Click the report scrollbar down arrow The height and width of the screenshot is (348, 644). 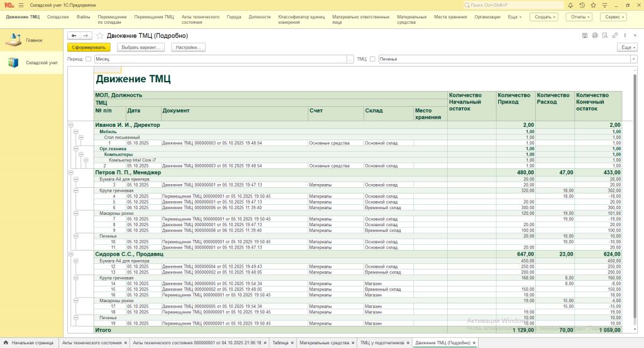pyautogui.click(x=635, y=329)
